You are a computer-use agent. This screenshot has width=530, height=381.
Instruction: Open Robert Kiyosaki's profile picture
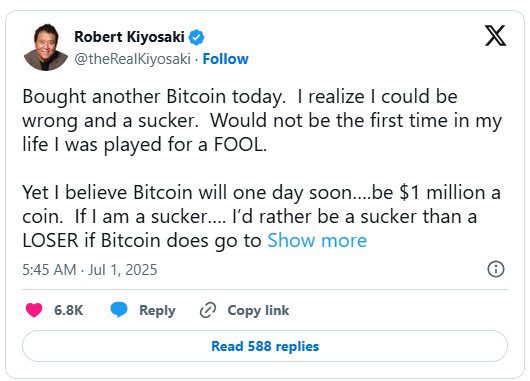[x=46, y=47]
